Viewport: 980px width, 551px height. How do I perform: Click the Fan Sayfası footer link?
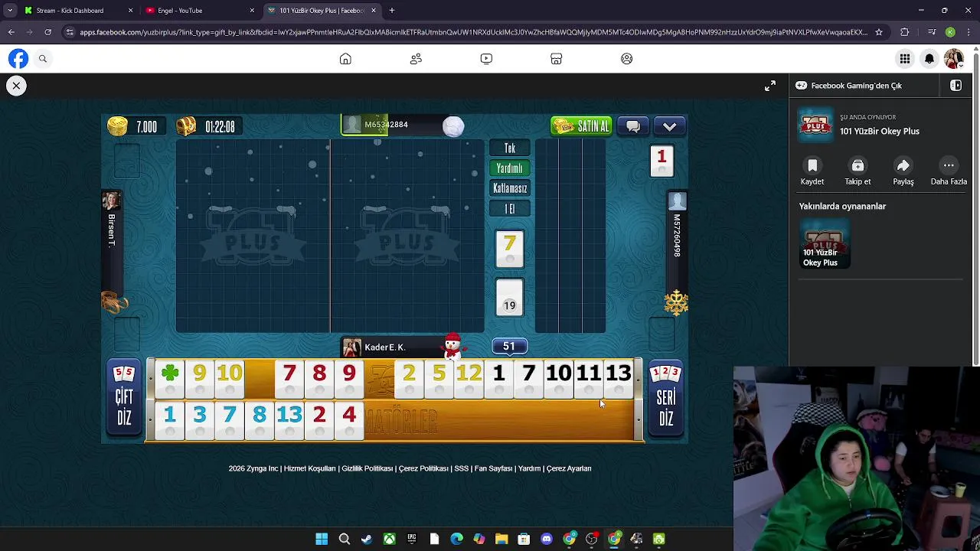(493, 468)
